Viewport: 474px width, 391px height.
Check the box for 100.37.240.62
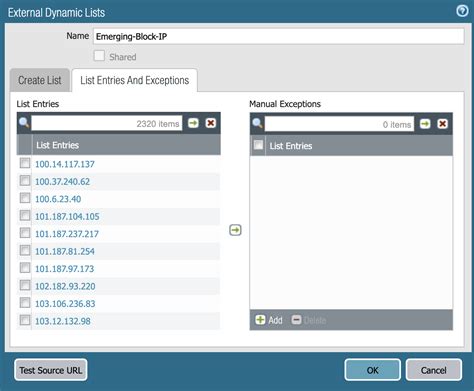[25, 181]
